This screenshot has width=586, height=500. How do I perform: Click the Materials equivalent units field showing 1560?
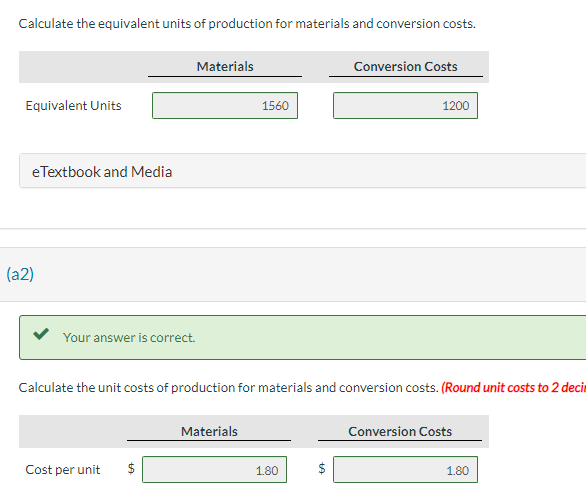pos(225,105)
